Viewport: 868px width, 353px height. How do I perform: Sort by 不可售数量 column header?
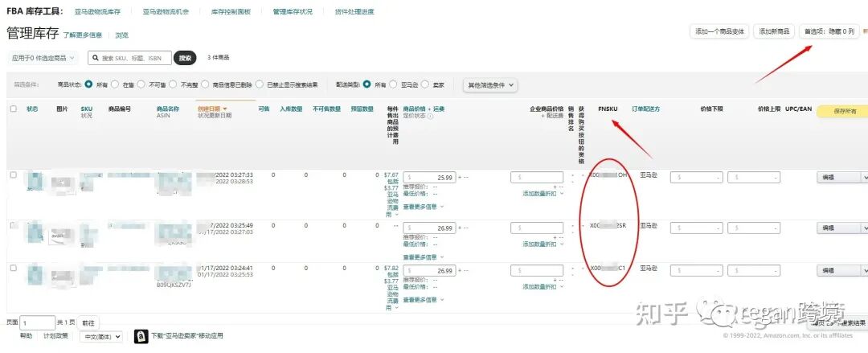[x=326, y=109]
